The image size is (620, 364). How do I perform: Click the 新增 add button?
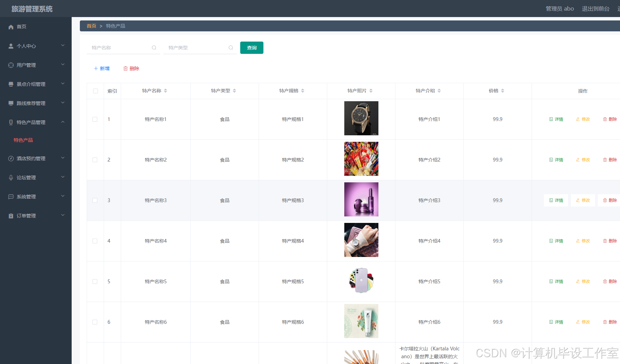pos(102,69)
